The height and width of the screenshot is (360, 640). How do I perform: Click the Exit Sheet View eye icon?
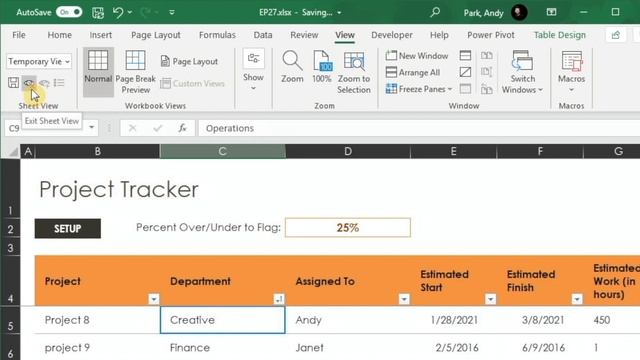[x=29, y=83]
